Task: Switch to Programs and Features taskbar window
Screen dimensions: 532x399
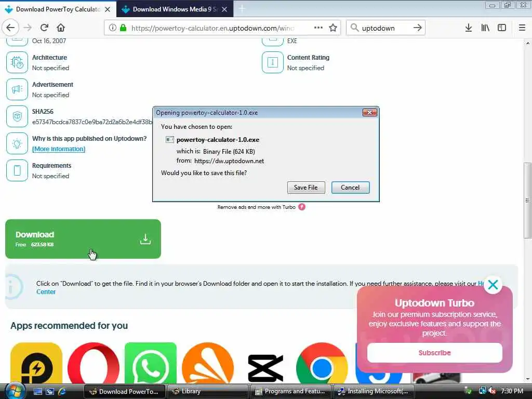Action: pos(291,391)
